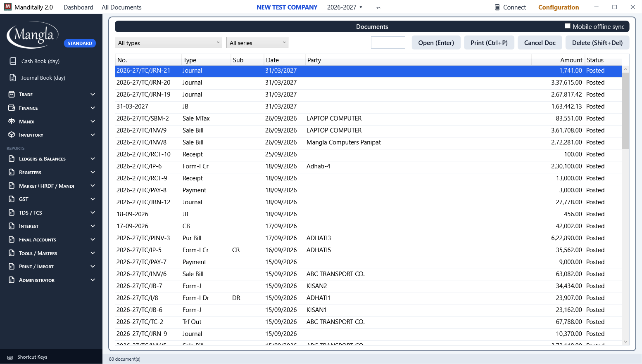The height and width of the screenshot is (364, 642).
Task: Click the Open (Enter) button
Action: point(436,43)
